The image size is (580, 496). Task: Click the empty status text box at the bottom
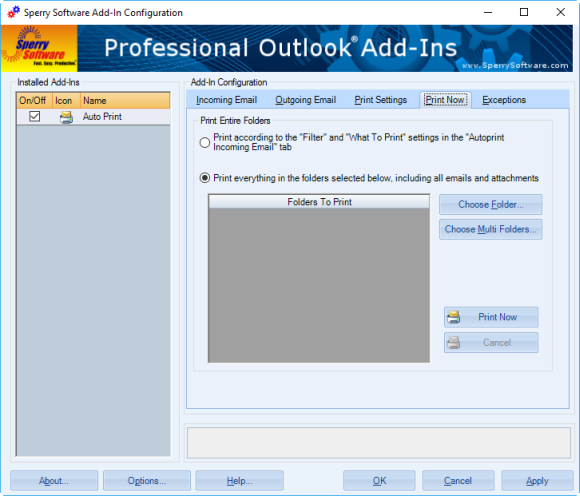pyautogui.click(x=379, y=443)
